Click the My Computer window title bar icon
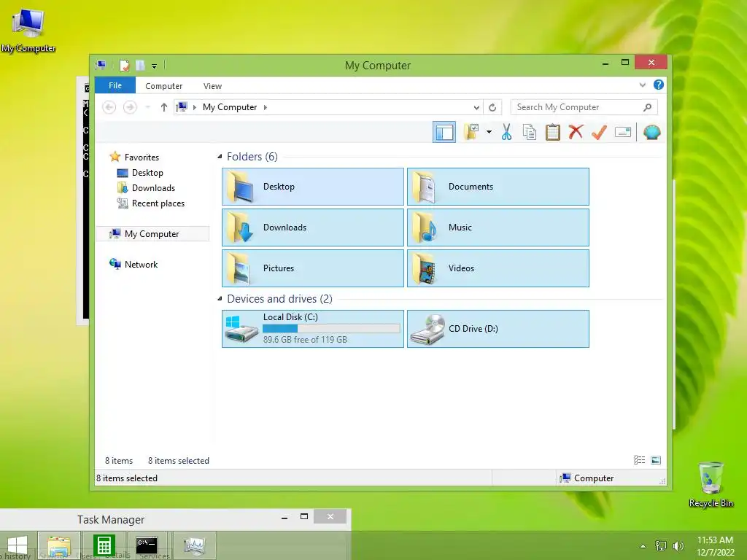The height and width of the screenshot is (560, 747). point(101,65)
